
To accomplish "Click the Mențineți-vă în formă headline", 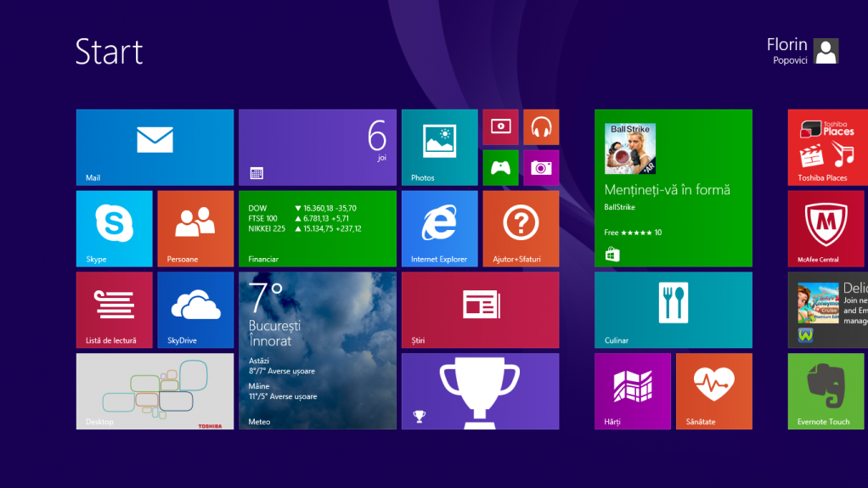I will (667, 190).
